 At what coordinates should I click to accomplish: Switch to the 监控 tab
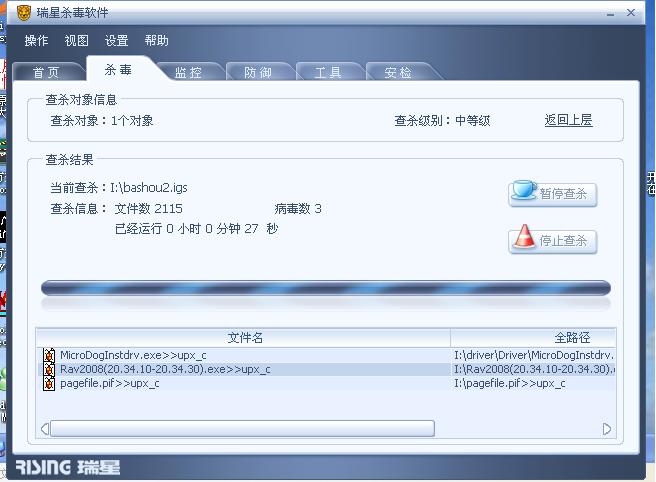click(x=188, y=72)
